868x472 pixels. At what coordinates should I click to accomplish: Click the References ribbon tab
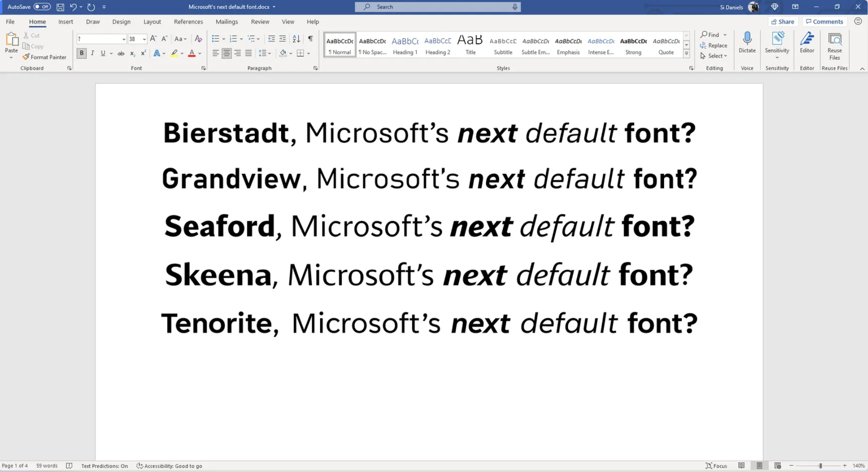coord(188,22)
